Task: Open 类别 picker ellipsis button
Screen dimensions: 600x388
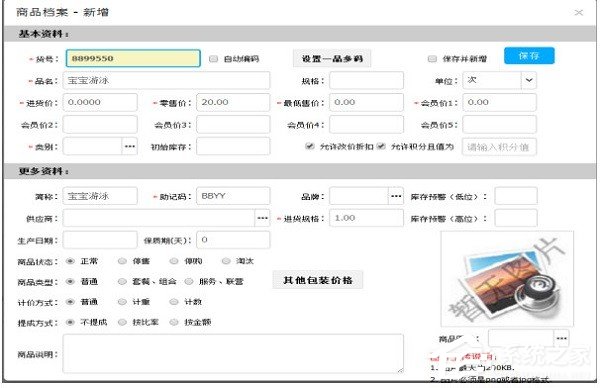Action: click(x=130, y=147)
